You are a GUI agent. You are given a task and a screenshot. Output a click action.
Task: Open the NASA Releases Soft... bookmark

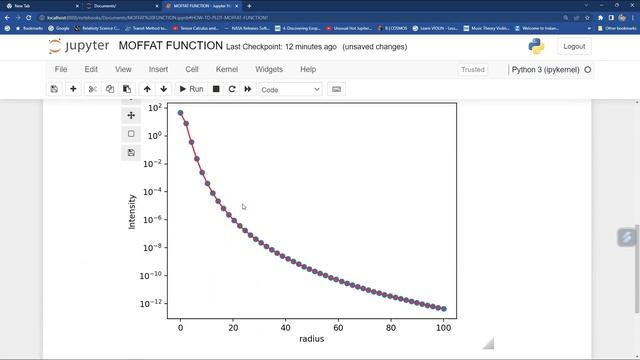[247, 29]
